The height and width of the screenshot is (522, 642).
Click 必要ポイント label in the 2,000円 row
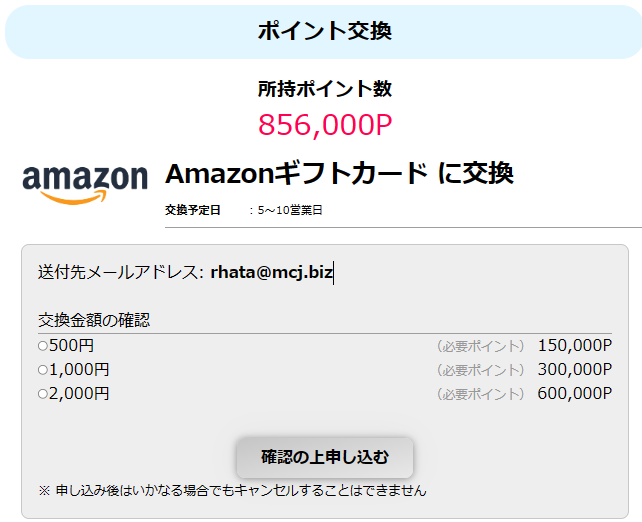pos(480,394)
